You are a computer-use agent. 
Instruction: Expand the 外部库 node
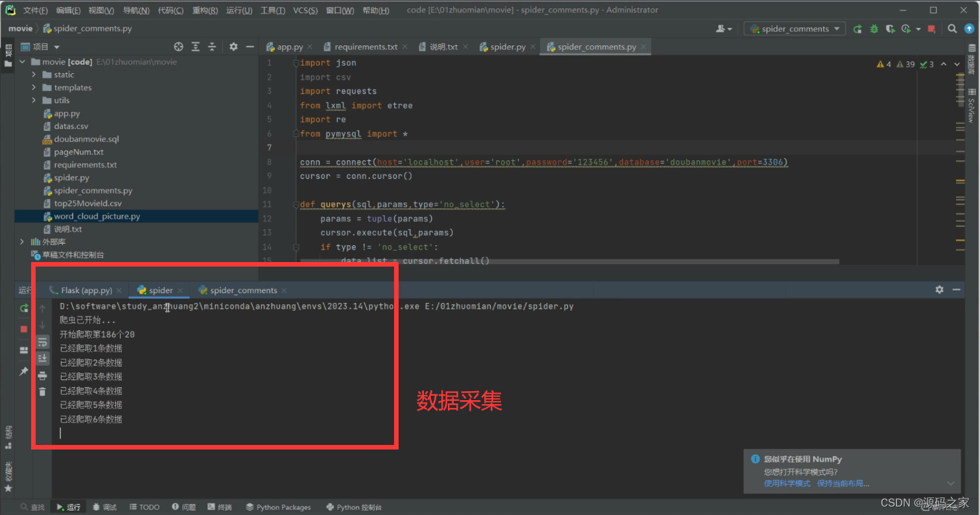coord(21,241)
